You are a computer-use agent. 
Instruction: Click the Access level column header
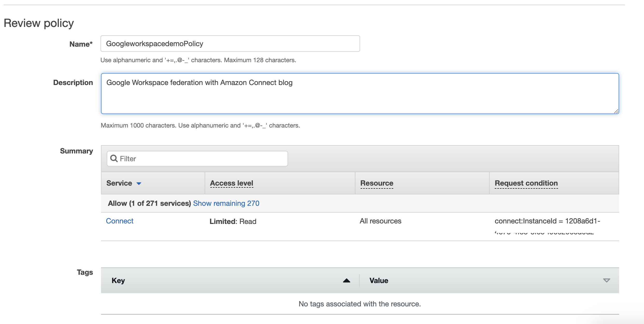pyautogui.click(x=231, y=183)
